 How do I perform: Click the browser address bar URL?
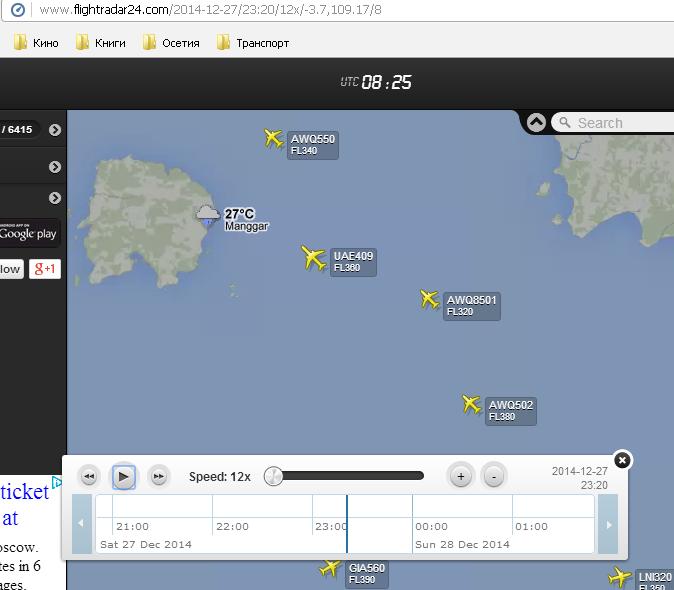(x=210, y=9)
